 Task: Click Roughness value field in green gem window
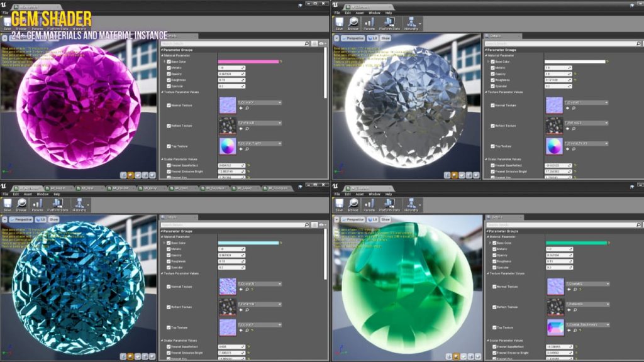(558, 261)
